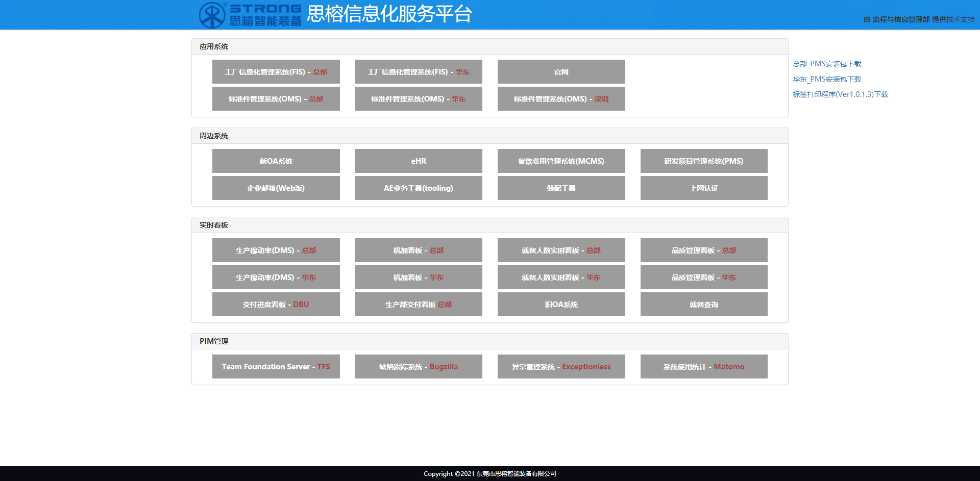Open 餐饮费用管理系统(MCMS)
The width and height of the screenshot is (980, 481).
561,161
